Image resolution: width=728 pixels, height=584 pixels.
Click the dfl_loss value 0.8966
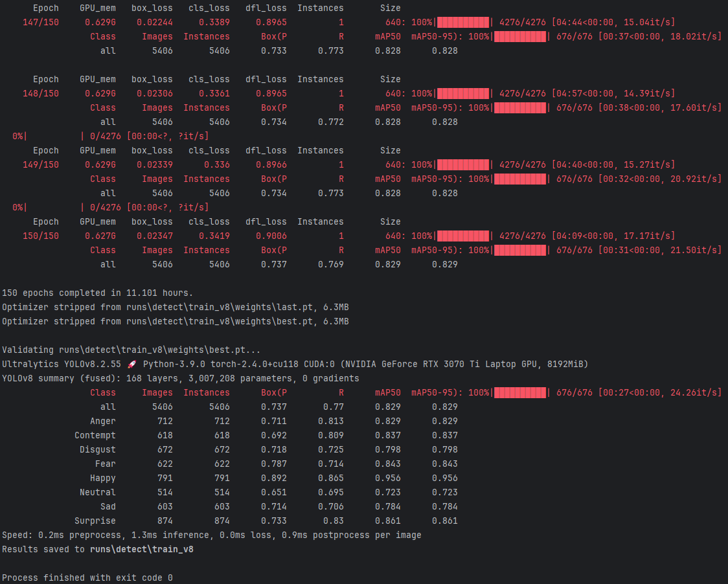(271, 165)
